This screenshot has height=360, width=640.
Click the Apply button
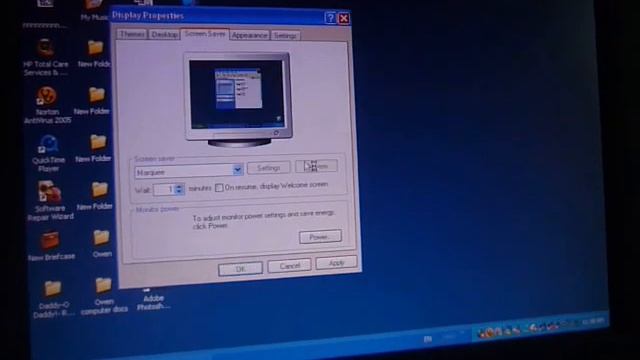click(336, 263)
